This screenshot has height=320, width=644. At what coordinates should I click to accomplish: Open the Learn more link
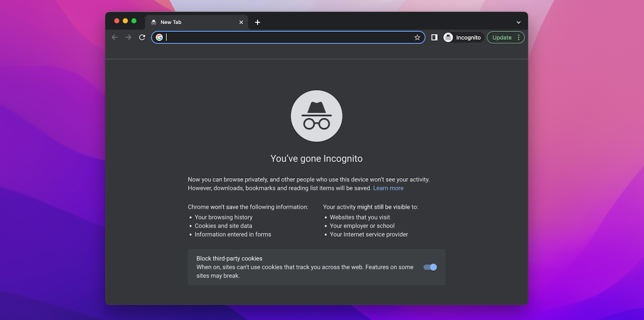(388, 188)
